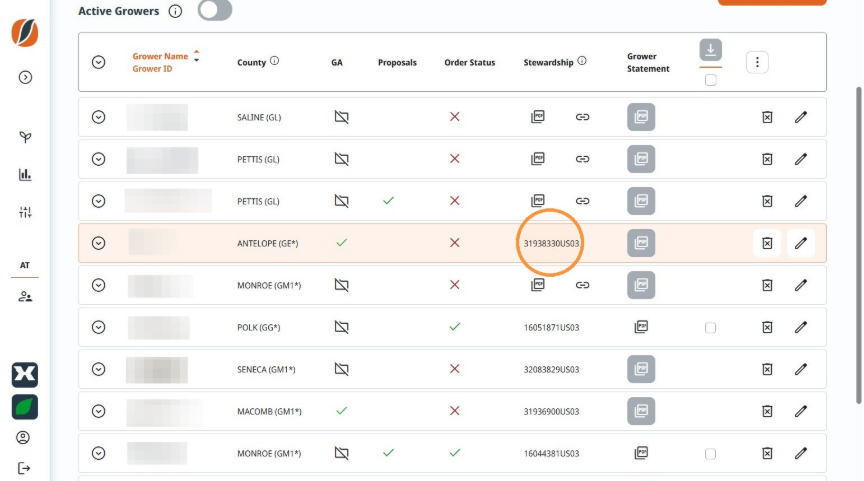Image resolution: width=864 pixels, height=481 pixels.
Task: Delete the SALINE (GL) grower row
Action: click(767, 117)
